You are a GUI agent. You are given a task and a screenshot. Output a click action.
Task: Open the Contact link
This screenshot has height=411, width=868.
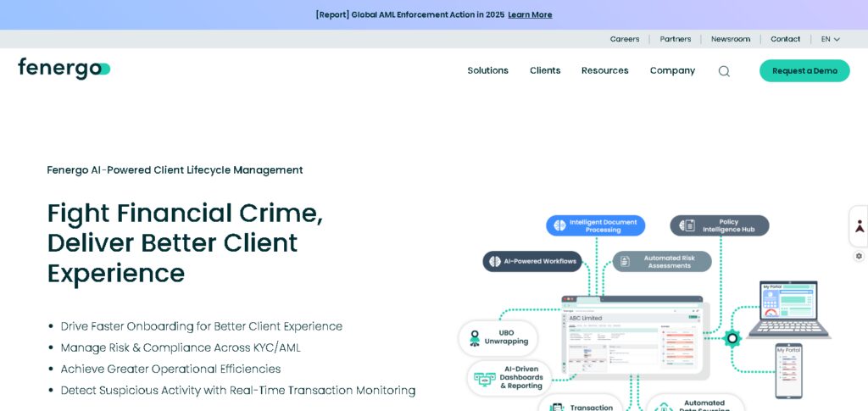click(x=786, y=39)
